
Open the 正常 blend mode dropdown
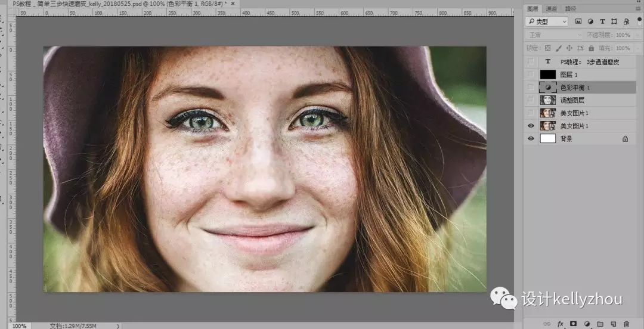coord(554,35)
